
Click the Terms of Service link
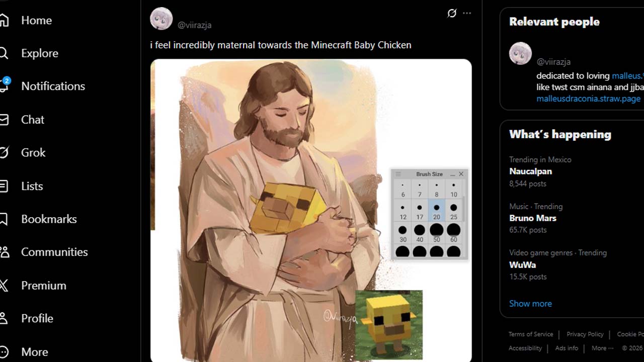tap(530, 334)
